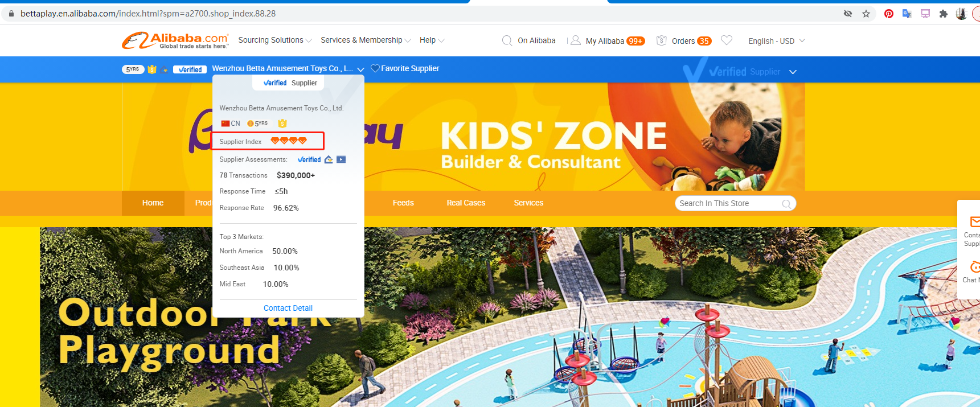Screen dimensions: 980x407
Task: Click the search magnifier icon beside On Alibaba
Action: (507, 40)
